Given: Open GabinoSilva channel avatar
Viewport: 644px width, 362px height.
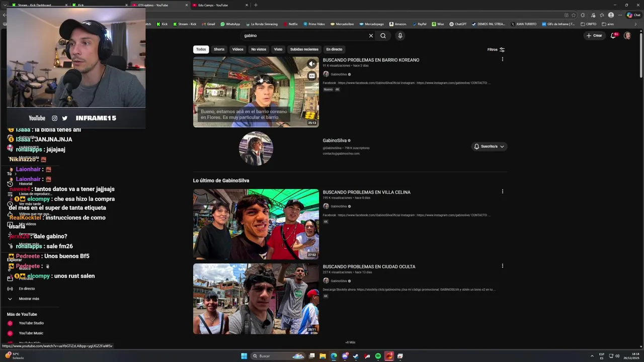Looking at the screenshot, I should [256, 148].
